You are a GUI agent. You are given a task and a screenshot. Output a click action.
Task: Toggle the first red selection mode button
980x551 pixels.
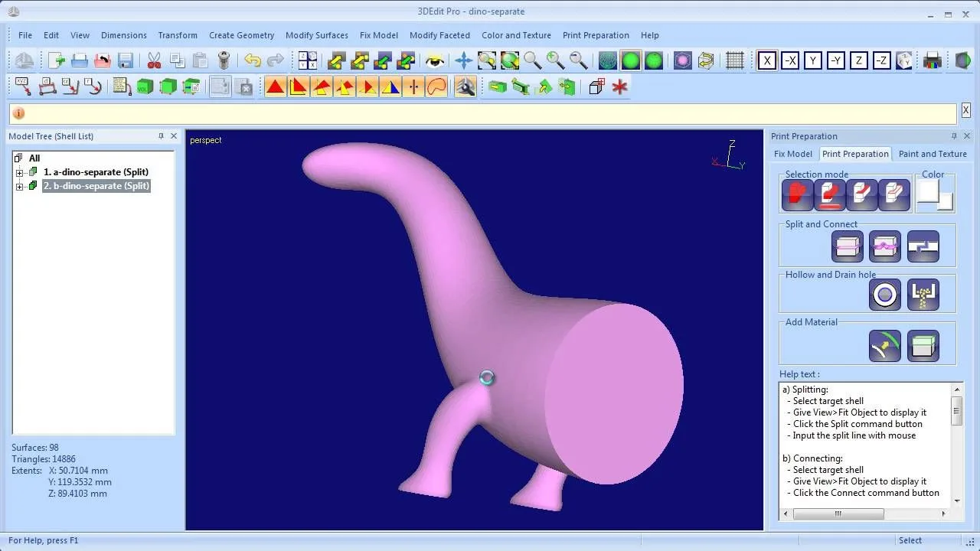[x=797, y=195]
